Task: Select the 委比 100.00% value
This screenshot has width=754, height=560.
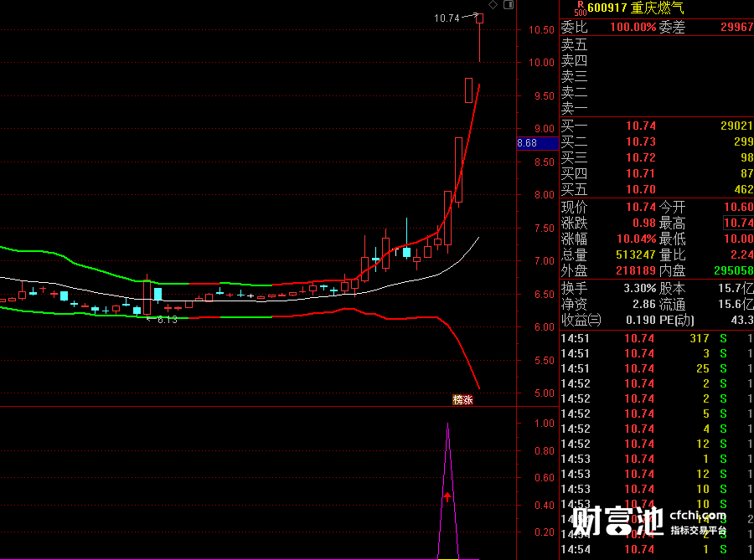Action: tap(633, 27)
